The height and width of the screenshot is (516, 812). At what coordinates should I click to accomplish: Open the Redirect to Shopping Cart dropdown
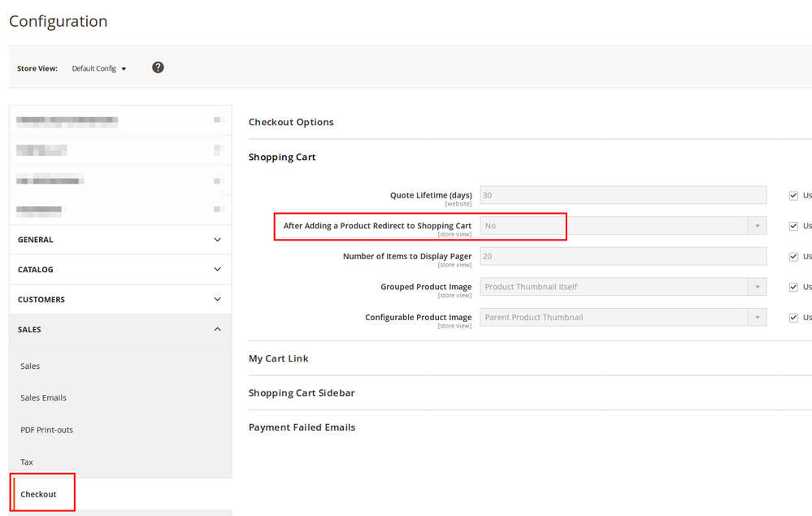(x=623, y=226)
